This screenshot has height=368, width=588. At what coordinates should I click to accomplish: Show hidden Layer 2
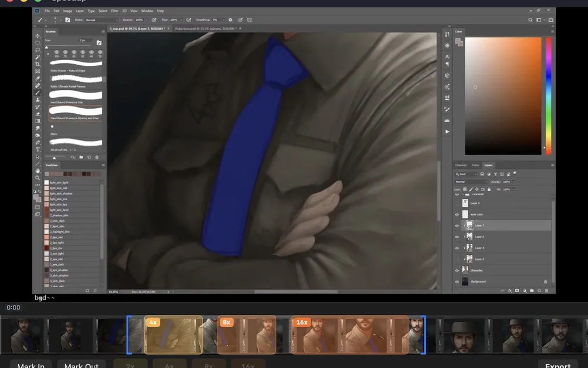click(457, 259)
